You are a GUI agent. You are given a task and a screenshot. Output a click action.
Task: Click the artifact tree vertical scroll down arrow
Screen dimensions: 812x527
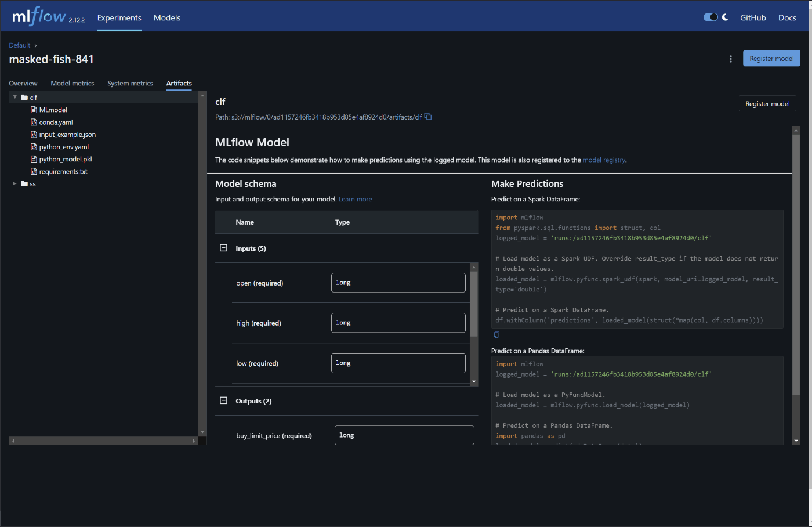coord(202,432)
